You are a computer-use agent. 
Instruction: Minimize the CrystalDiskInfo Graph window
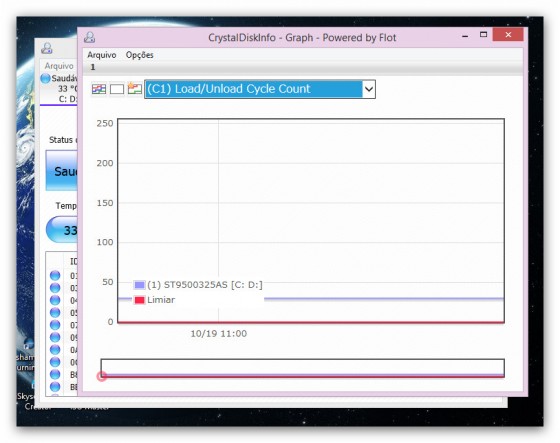465,36
